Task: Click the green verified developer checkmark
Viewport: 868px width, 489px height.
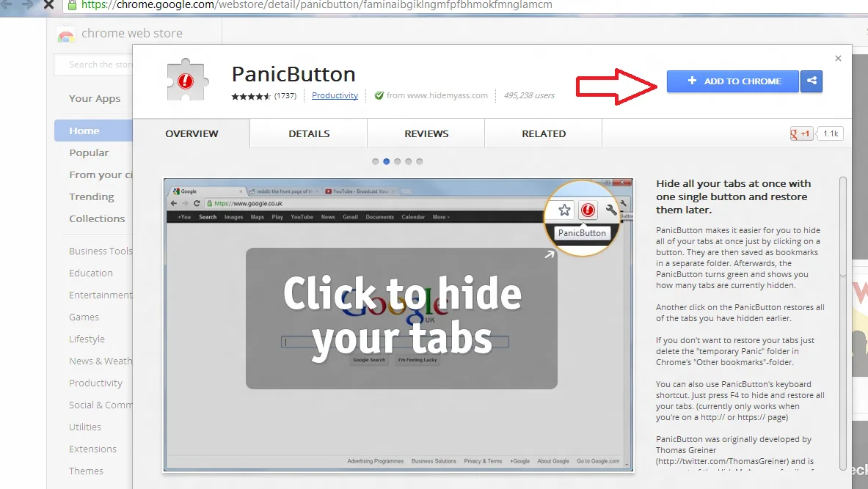Action: point(379,95)
